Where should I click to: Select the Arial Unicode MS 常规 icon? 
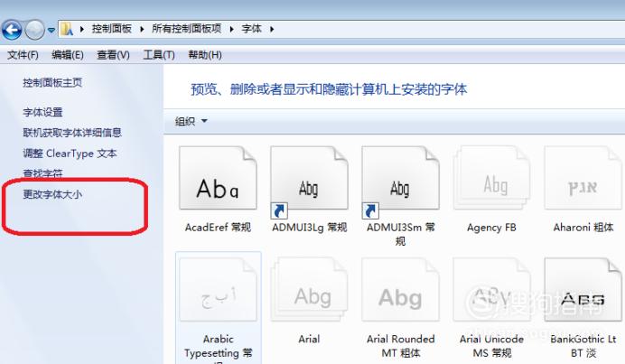(x=492, y=290)
